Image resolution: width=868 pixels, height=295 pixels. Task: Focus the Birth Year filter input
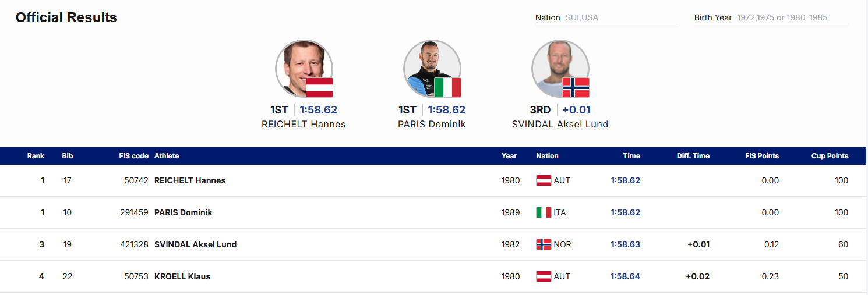pos(791,17)
